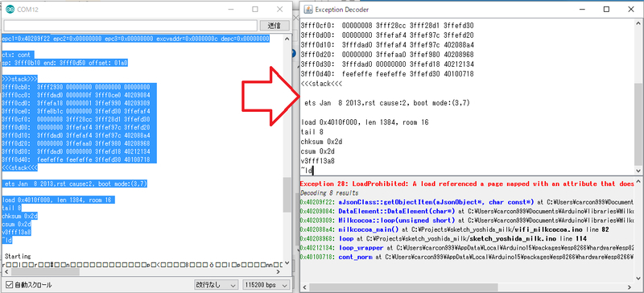The image size is (644, 293).
Task: Click the 3fff0cb0 stack row in COM12
Action: click(x=76, y=87)
